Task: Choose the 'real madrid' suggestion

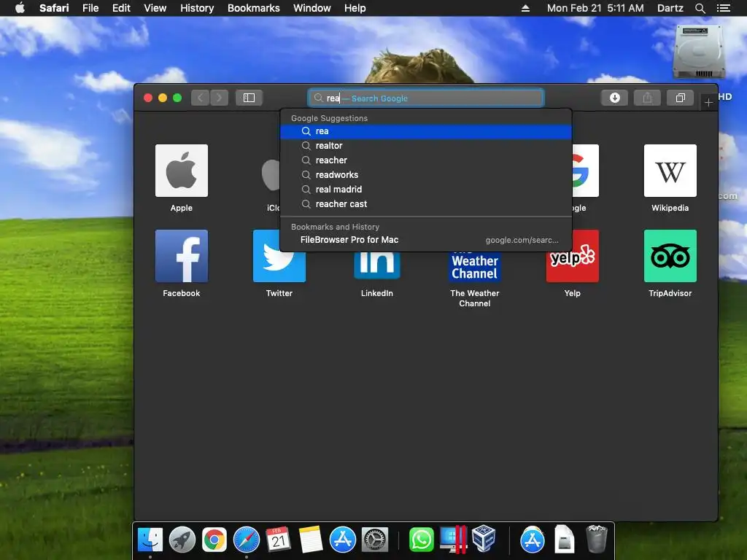Action: pyautogui.click(x=426, y=190)
